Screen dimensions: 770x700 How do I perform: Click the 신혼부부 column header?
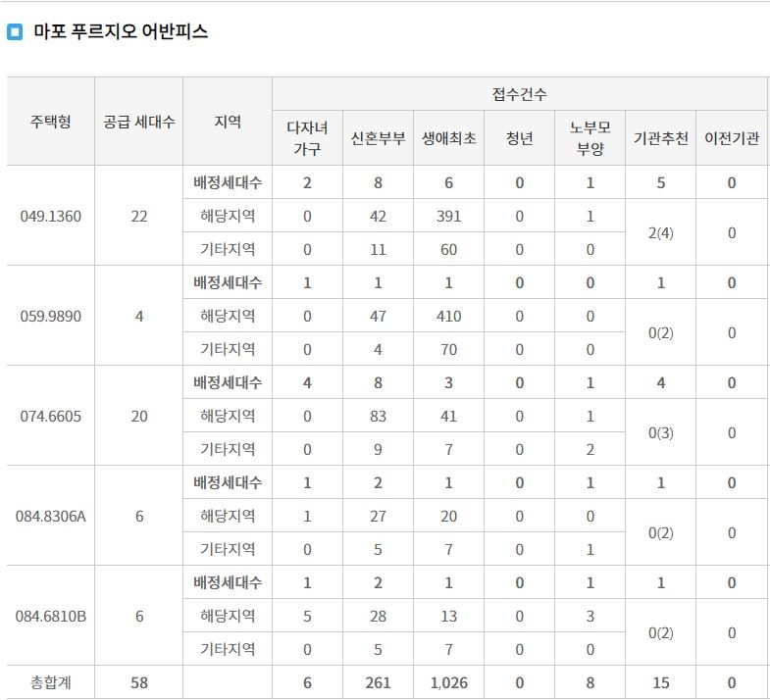[378, 138]
